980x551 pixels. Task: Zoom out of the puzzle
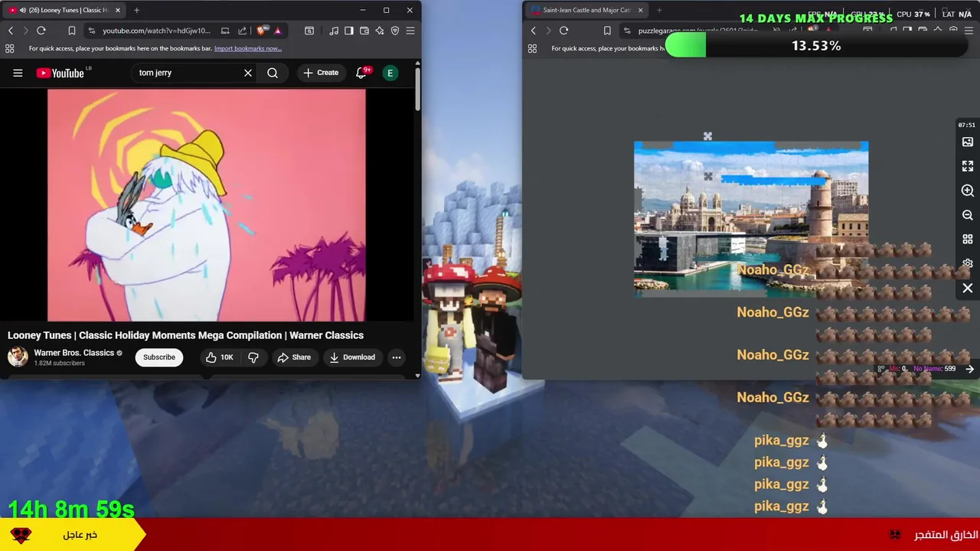pyautogui.click(x=968, y=215)
